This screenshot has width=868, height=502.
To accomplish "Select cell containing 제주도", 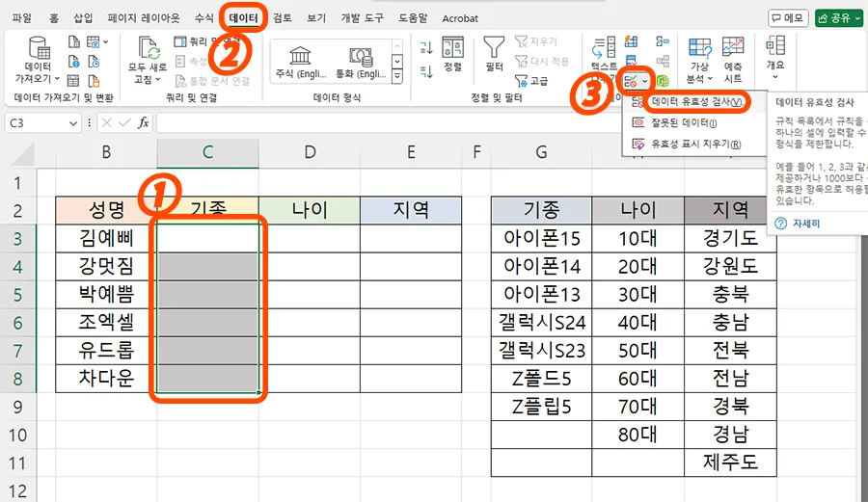I will point(730,462).
